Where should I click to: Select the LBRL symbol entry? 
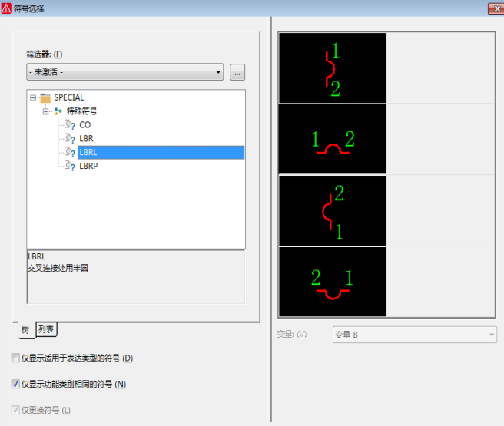click(161, 152)
